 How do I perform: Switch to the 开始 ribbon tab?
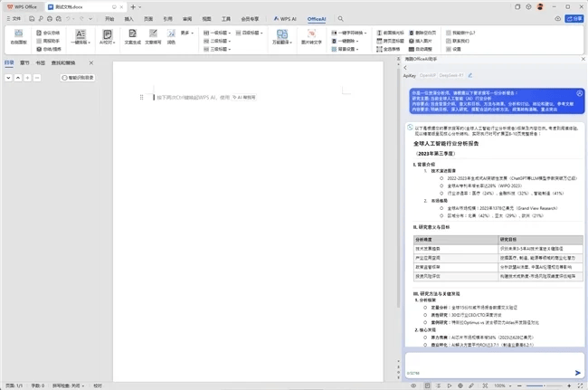pyautogui.click(x=109, y=19)
